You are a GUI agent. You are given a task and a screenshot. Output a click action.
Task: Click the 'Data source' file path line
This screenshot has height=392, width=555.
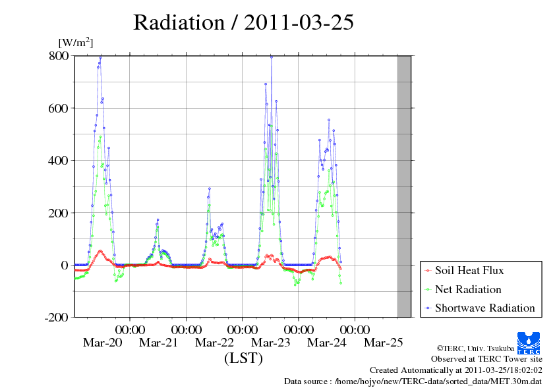pos(413,381)
